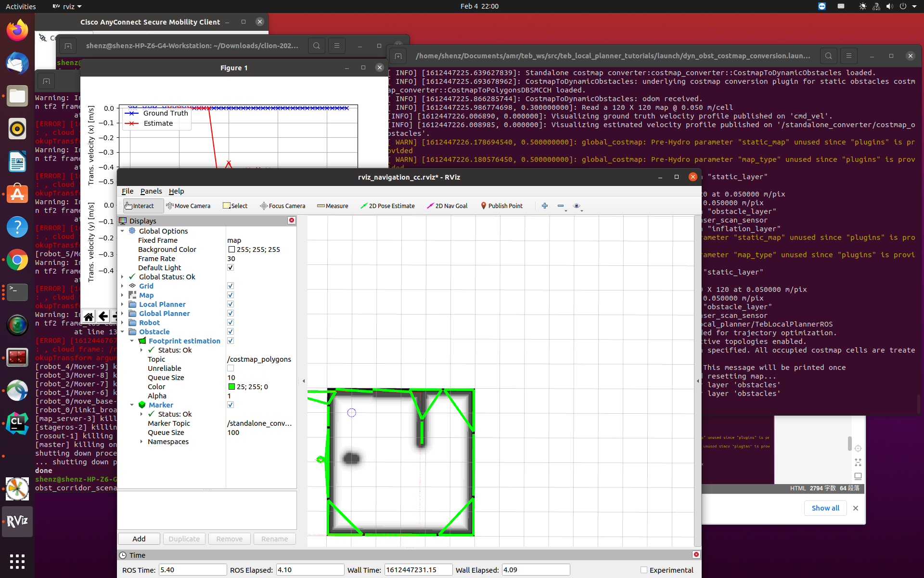The image size is (924, 578).
Task: Activate the Select tool in RViz toolbar
Action: point(235,206)
